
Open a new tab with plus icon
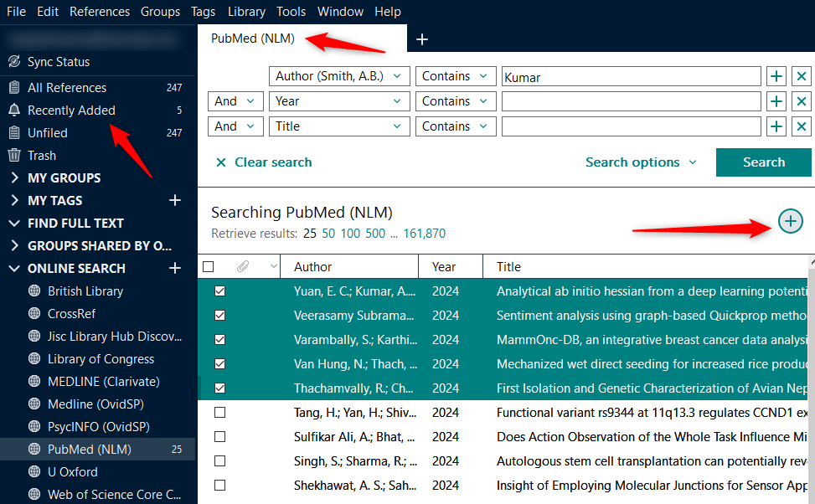422,39
